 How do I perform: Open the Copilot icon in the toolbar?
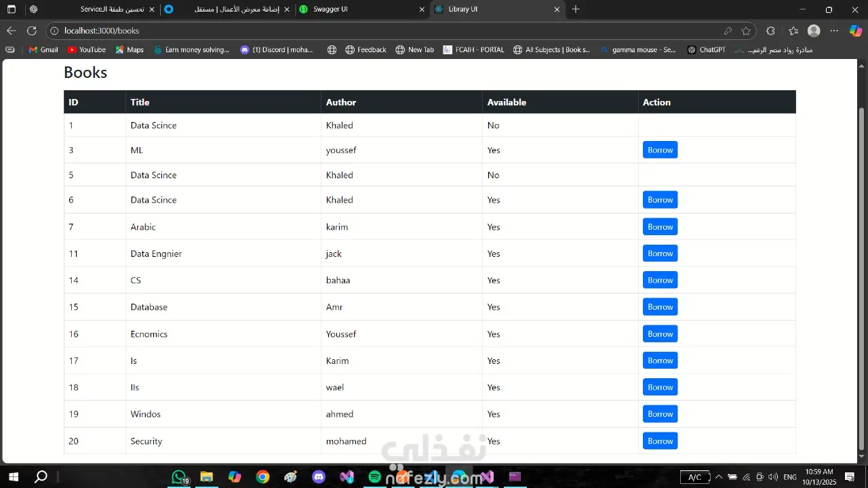[x=856, y=30]
